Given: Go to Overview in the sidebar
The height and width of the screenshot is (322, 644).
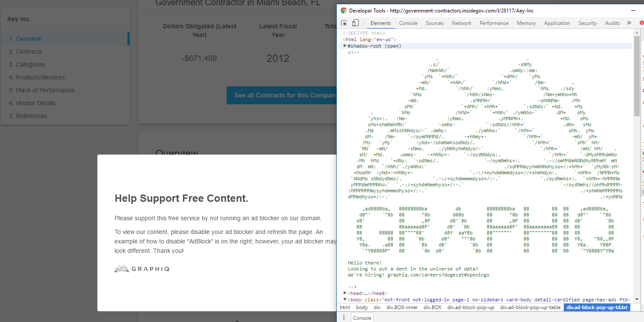Looking at the screenshot, I should tap(64, 39).
